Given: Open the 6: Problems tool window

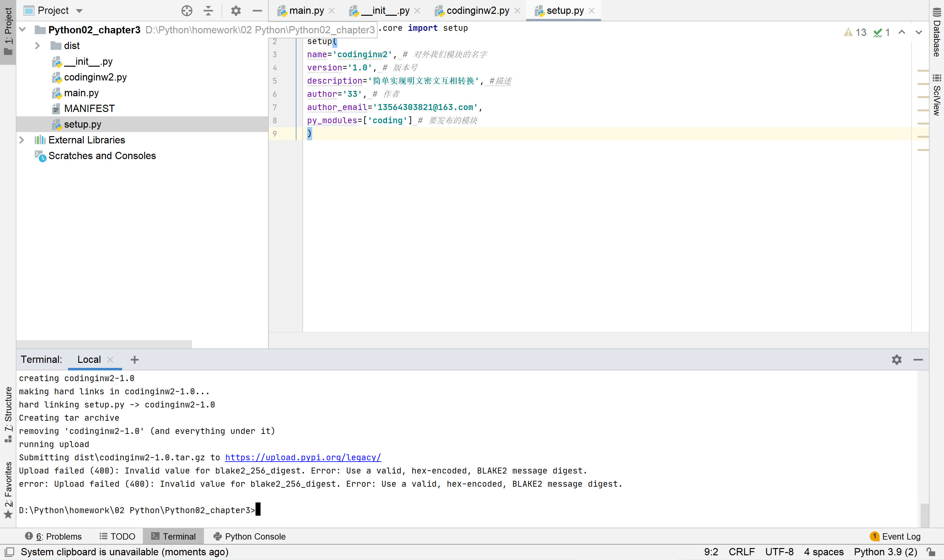Looking at the screenshot, I should (x=53, y=536).
